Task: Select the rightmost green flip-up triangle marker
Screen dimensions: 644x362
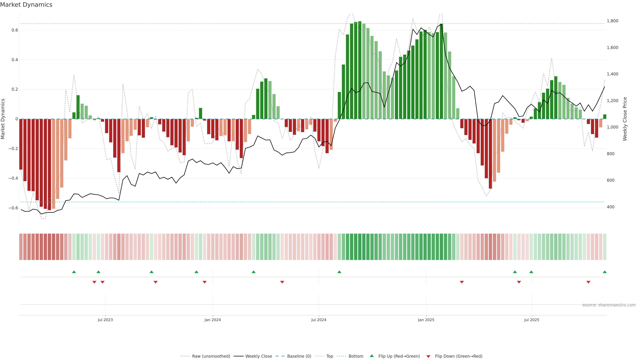Action: coord(604,272)
